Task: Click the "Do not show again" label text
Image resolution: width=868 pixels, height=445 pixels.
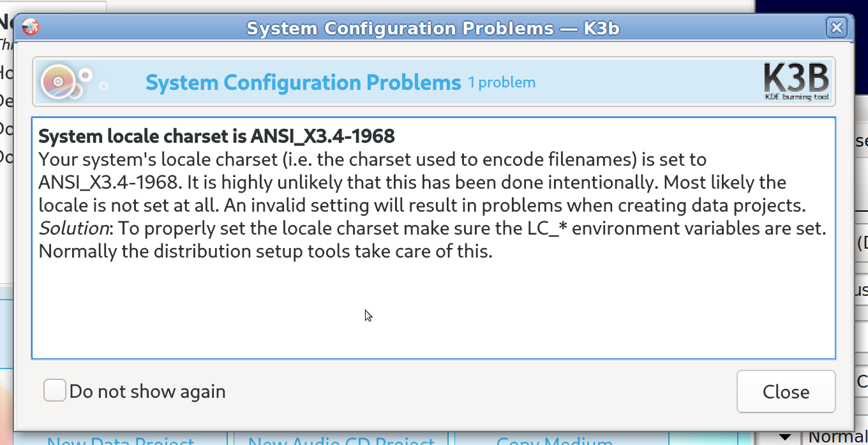Action: [147, 391]
